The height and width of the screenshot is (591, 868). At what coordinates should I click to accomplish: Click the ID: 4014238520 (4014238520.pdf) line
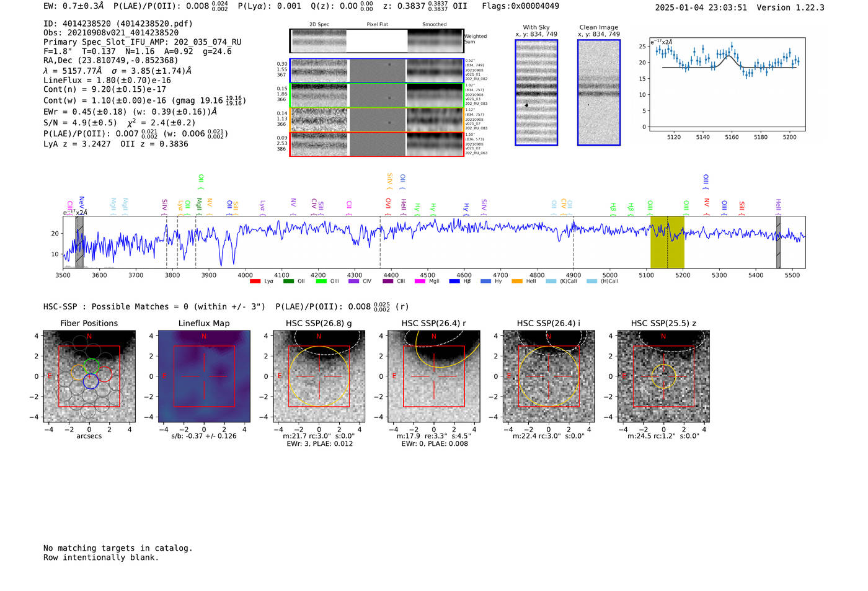point(118,24)
